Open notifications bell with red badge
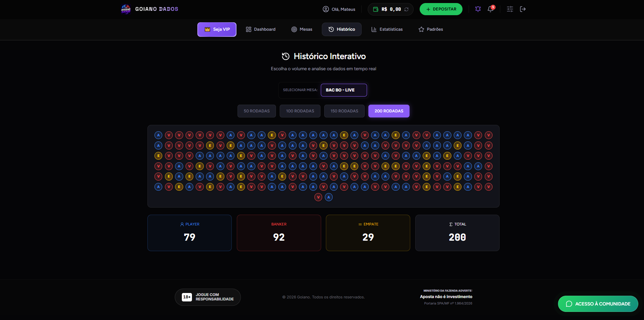This screenshot has height=320, width=644. click(491, 9)
